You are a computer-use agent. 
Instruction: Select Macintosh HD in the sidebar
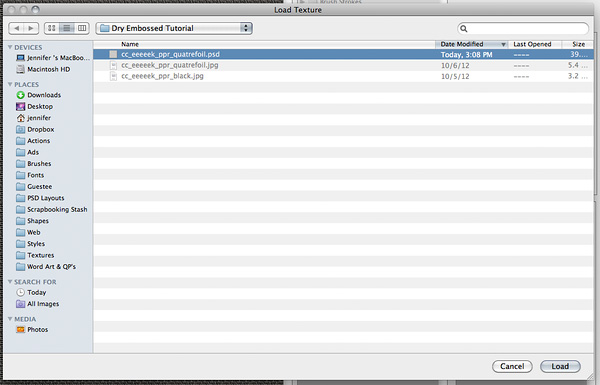(43, 69)
